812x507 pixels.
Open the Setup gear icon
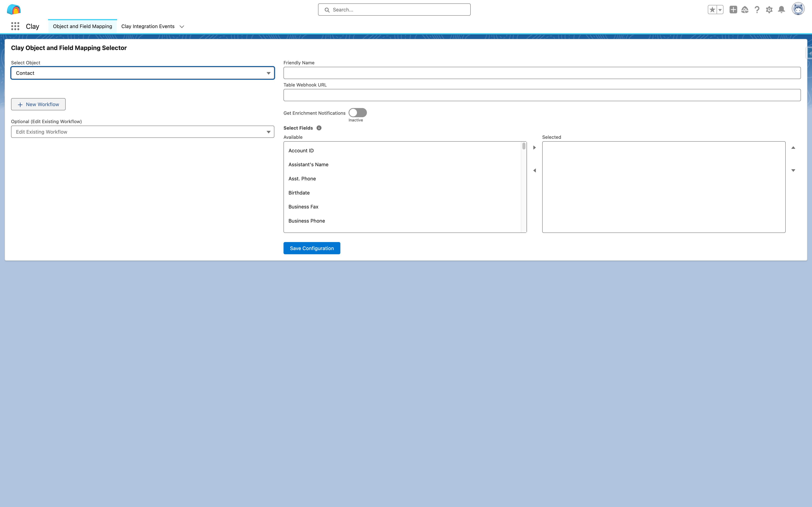769,10
